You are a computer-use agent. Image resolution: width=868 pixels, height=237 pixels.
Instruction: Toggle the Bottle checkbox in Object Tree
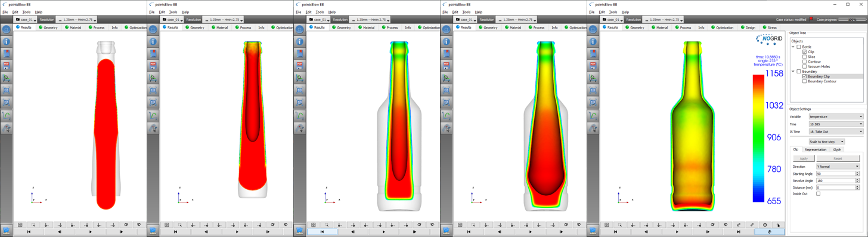(x=799, y=47)
